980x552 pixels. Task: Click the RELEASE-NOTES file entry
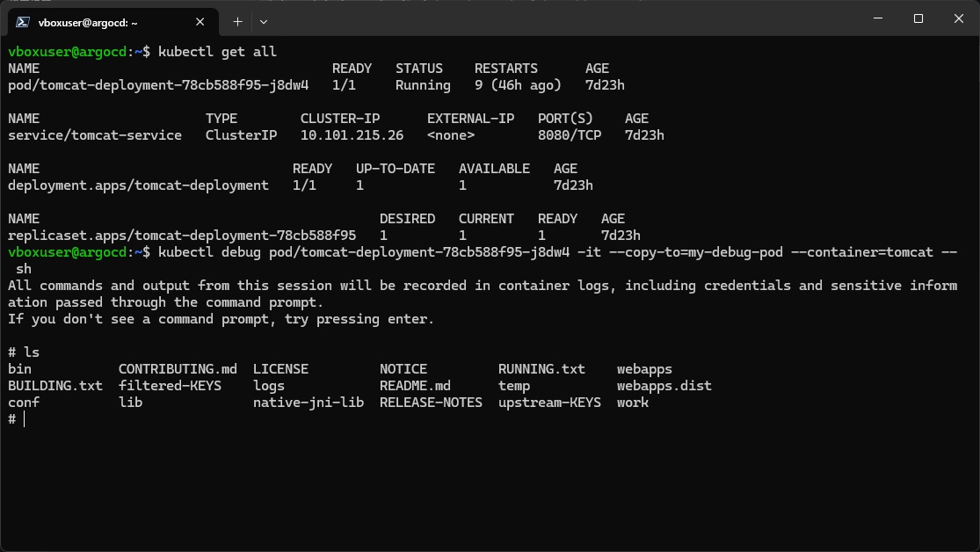[x=431, y=403]
